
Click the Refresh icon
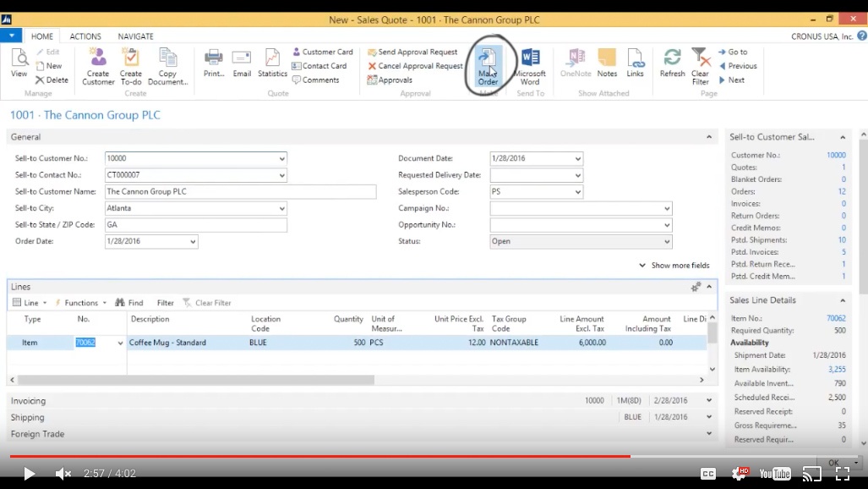point(672,63)
